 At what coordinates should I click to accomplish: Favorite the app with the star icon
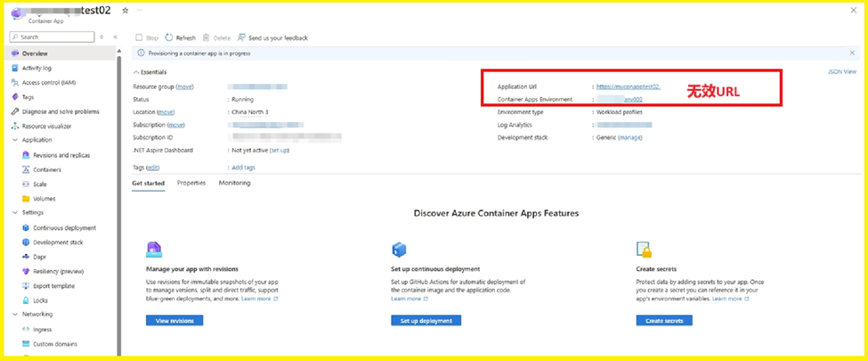[x=125, y=10]
